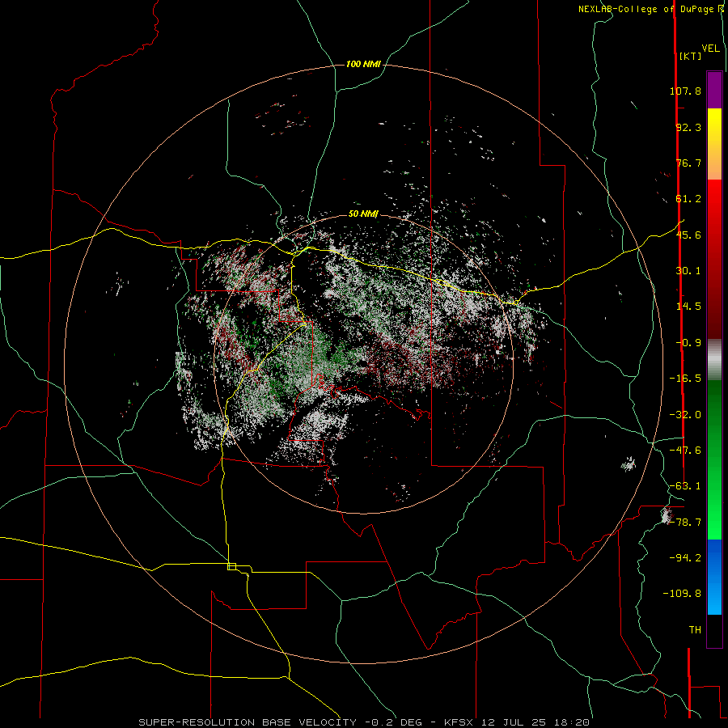Click the small square highway junction marker
This screenshot has height=728, width=728.
(x=231, y=566)
